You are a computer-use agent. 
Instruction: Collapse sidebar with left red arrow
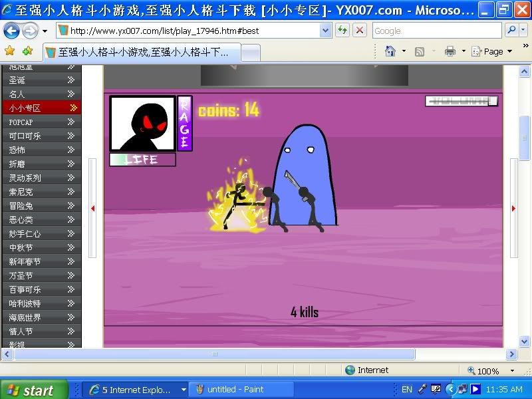tap(92, 208)
